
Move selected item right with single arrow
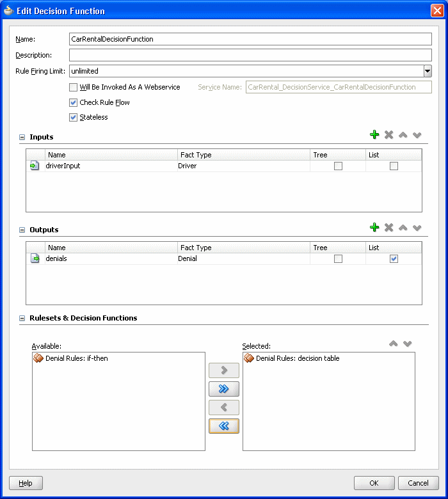[x=224, y=370]
